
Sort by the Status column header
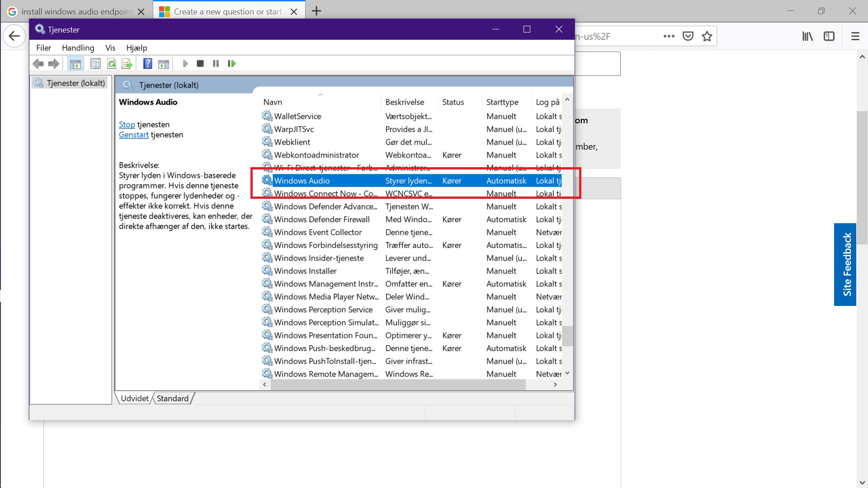tap(460, 102)
